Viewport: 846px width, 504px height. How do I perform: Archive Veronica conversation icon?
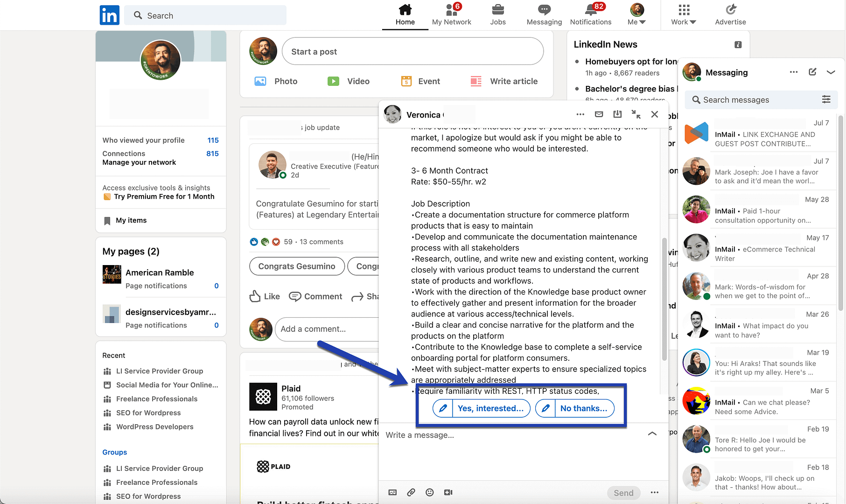(617, 114)
